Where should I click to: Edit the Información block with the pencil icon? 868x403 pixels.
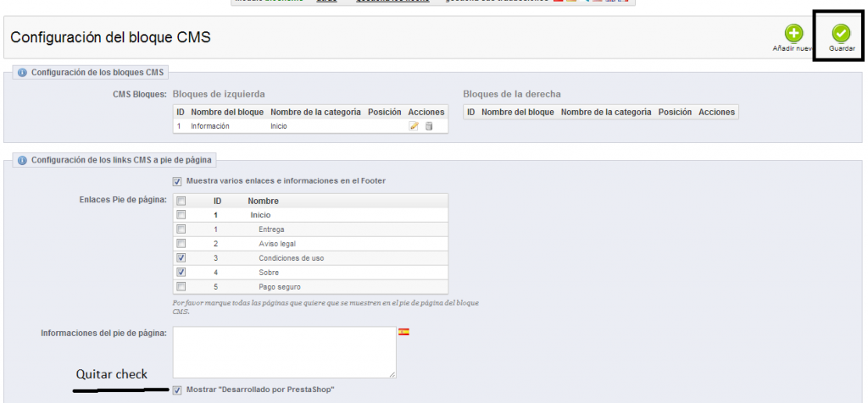pos(414,126)
